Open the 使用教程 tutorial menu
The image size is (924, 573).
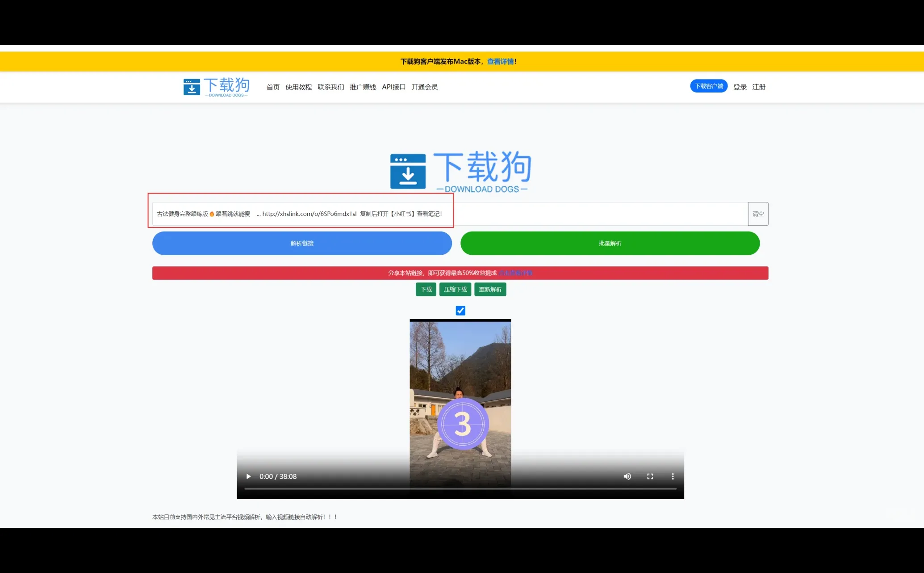point(299,87)
